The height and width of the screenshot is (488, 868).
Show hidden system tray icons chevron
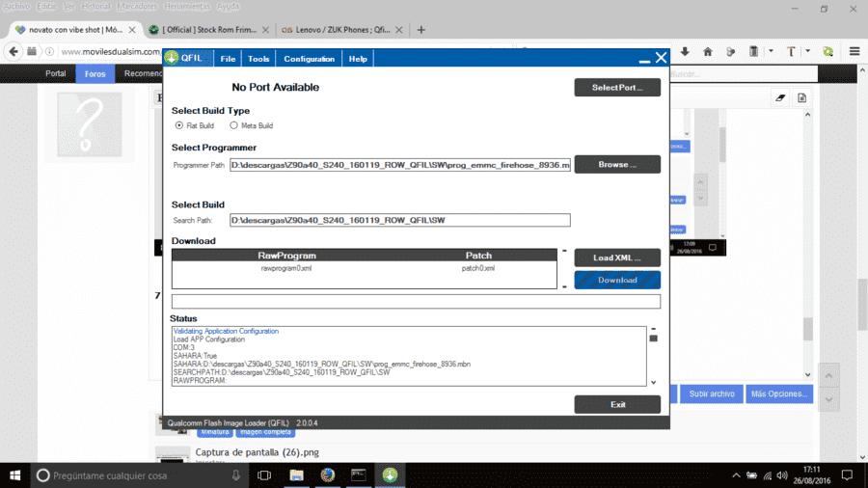(736, 475)
